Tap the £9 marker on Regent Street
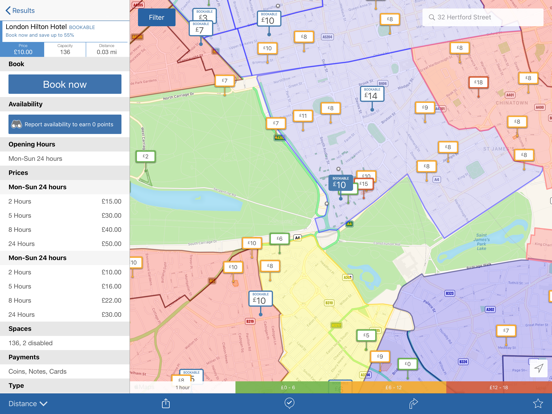Viewport: 552px width, 414px height. tap(425, 108)
